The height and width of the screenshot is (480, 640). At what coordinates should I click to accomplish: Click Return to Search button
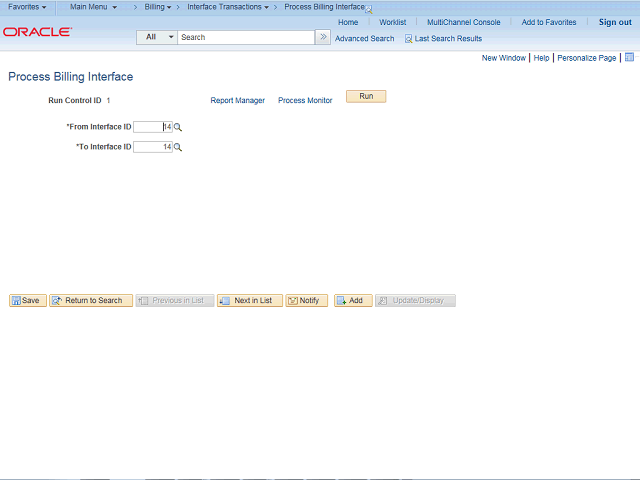[91, 300]
